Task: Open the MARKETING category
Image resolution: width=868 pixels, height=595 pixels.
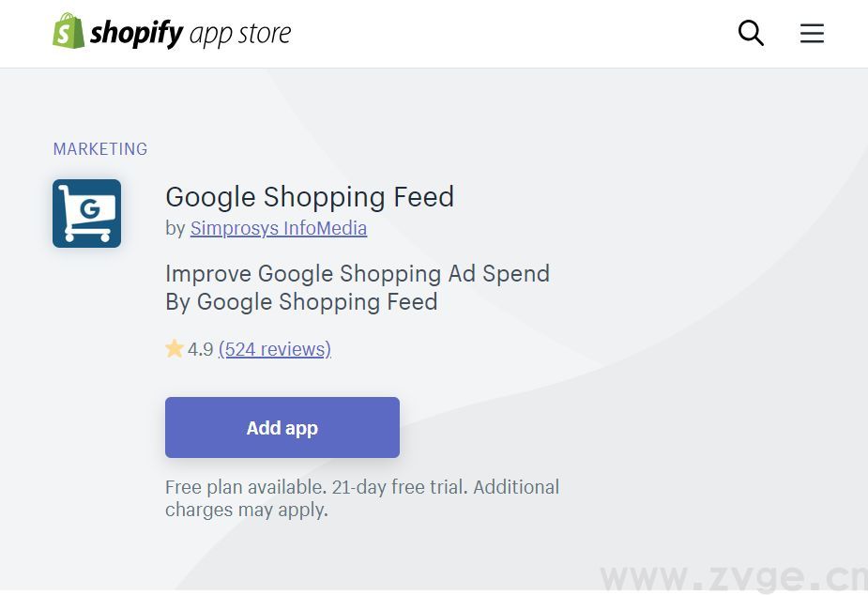Action: (100, 148)
